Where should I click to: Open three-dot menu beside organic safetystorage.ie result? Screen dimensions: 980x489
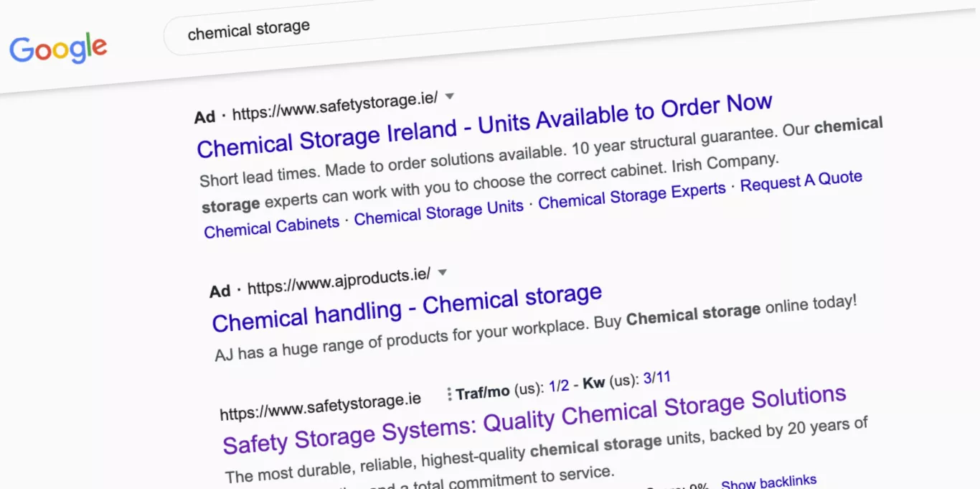(448, 393)
